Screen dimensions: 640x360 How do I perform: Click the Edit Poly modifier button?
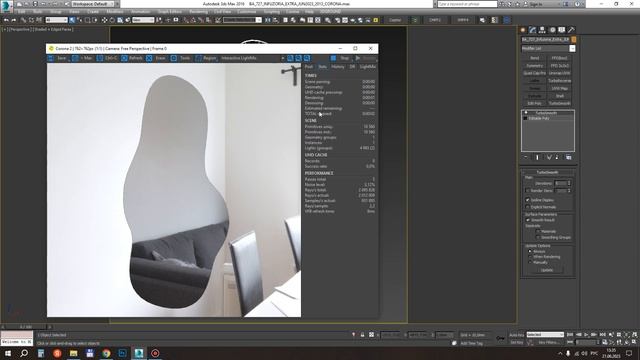[534, 103]
